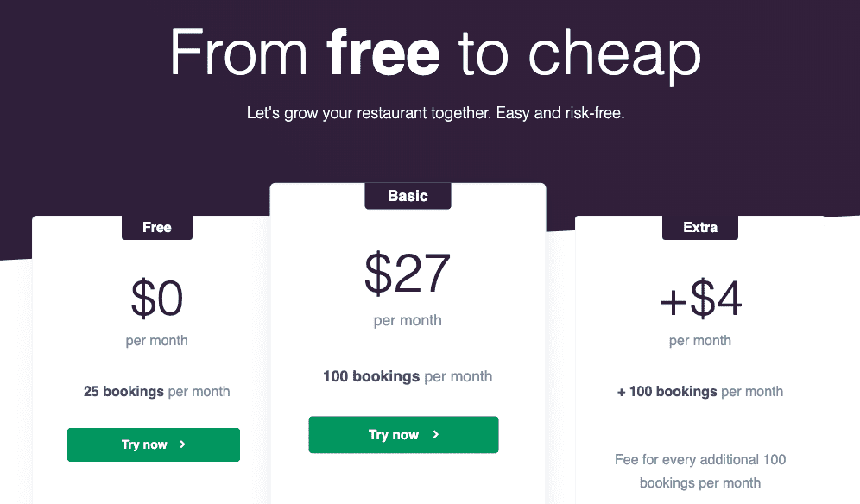This screenshot has width=860, height=504.
Task: Select the Free plan label tab
Action: tap(157, 227)
